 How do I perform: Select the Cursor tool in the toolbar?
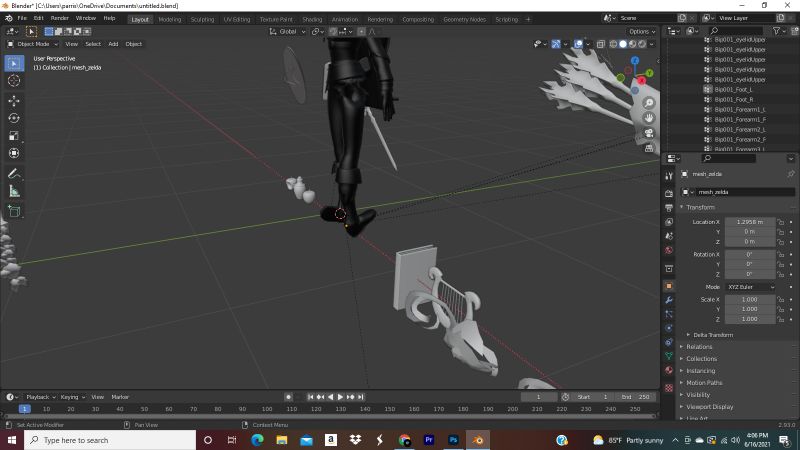coord(14,81)
